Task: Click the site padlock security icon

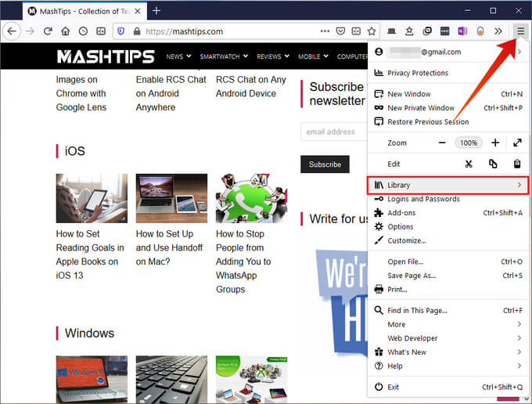Action: click(x=137, y=31)
